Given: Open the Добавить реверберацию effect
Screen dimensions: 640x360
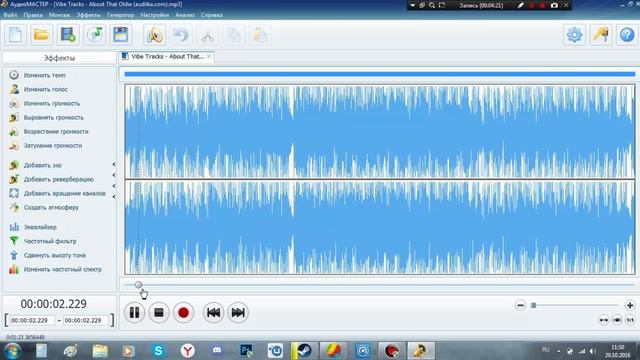Looking at the screenshot, I should (x=58, y=180).
